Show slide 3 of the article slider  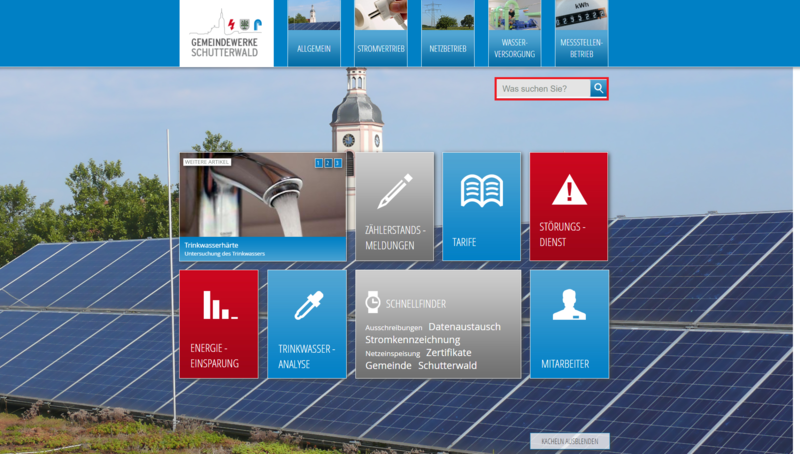point(337,163)
